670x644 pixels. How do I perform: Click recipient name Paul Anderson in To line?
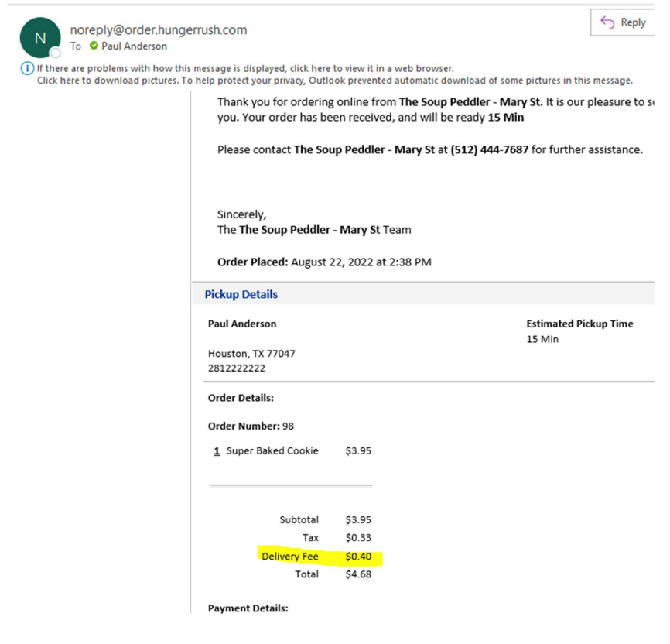pyautogui.click(x=134, y=46)
